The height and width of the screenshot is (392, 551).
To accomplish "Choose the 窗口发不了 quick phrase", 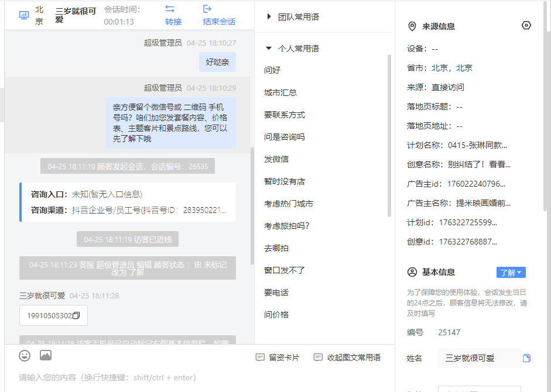I will coord(285,270).
